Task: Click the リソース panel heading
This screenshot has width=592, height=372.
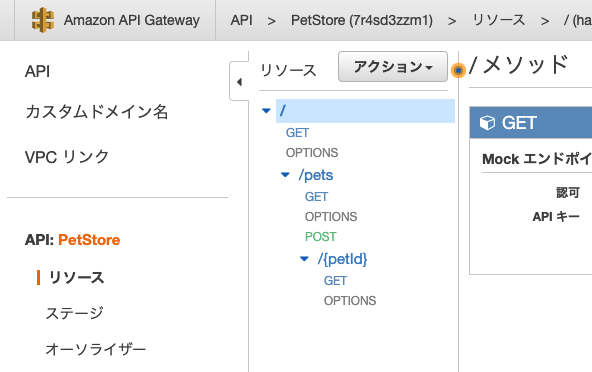Action: tap(288, 71)
